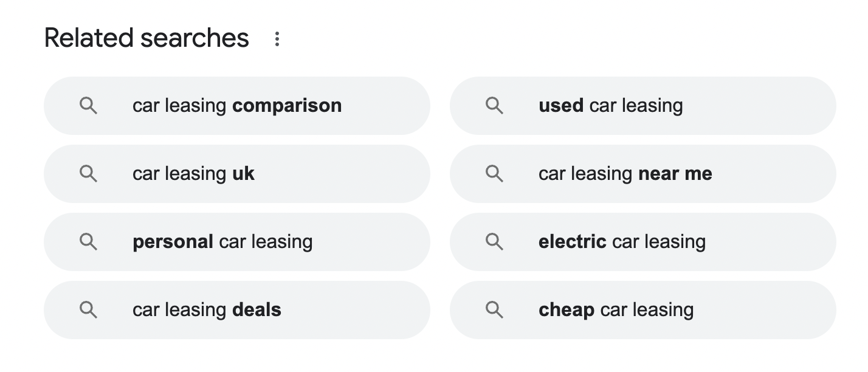868x372 pixels.
Task: Select the 'car leasing near me' suggestion
Action: click(625, 174)
